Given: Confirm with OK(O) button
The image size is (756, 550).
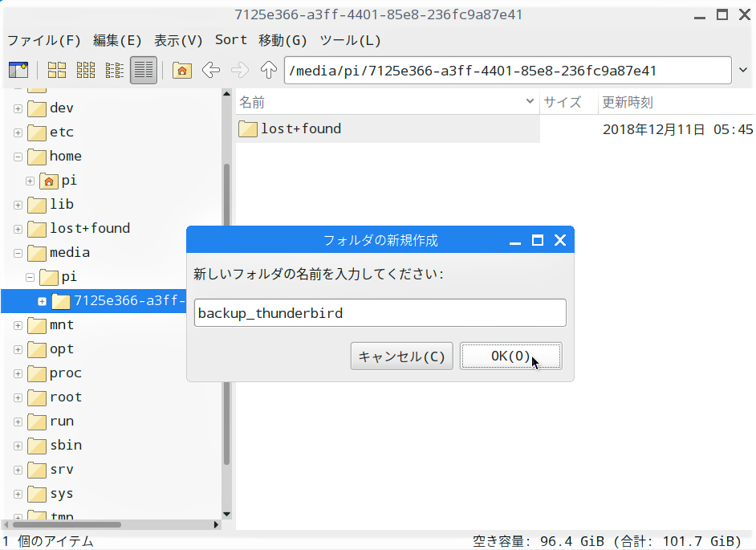Looking at the screenshot, I should click(x=511, y=356).
